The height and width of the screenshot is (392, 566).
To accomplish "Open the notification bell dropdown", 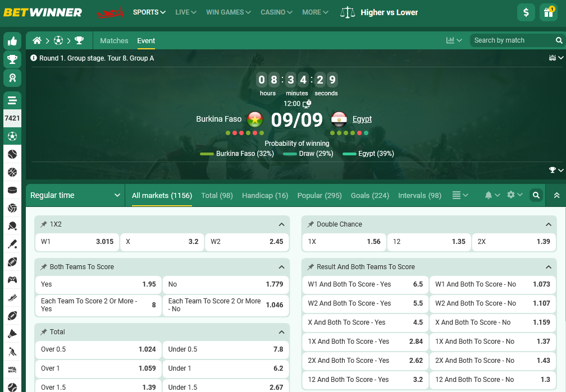I will (492, 195).
